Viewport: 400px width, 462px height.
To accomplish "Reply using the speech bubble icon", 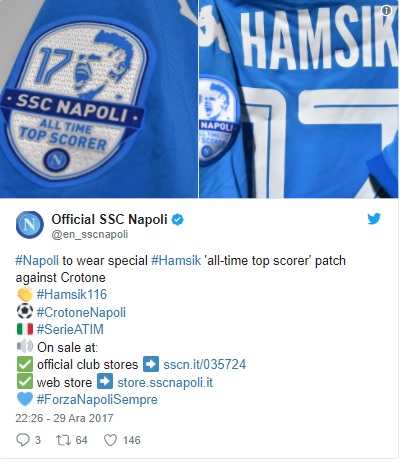I will click(x=23, y=440).
